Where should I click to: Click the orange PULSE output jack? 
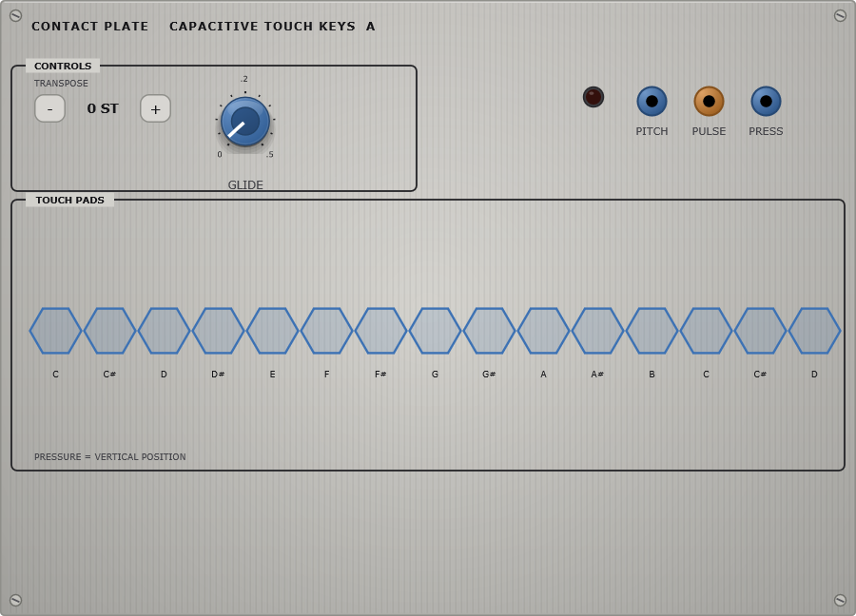709,102
